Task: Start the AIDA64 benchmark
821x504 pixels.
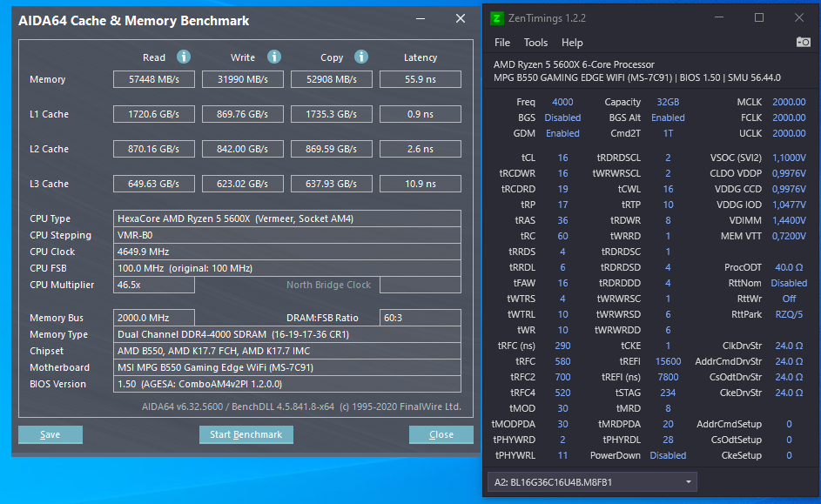Action: pos(246,434)
